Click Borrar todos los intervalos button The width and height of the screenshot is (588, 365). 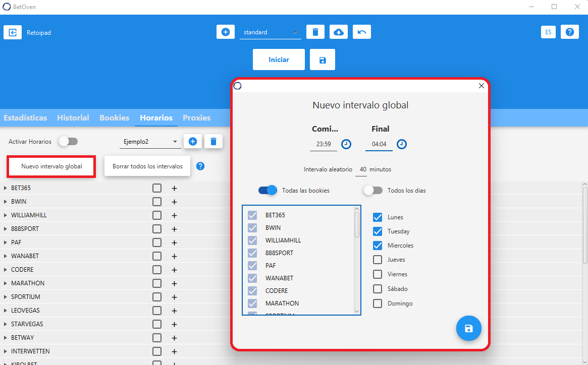coord(147,166)
